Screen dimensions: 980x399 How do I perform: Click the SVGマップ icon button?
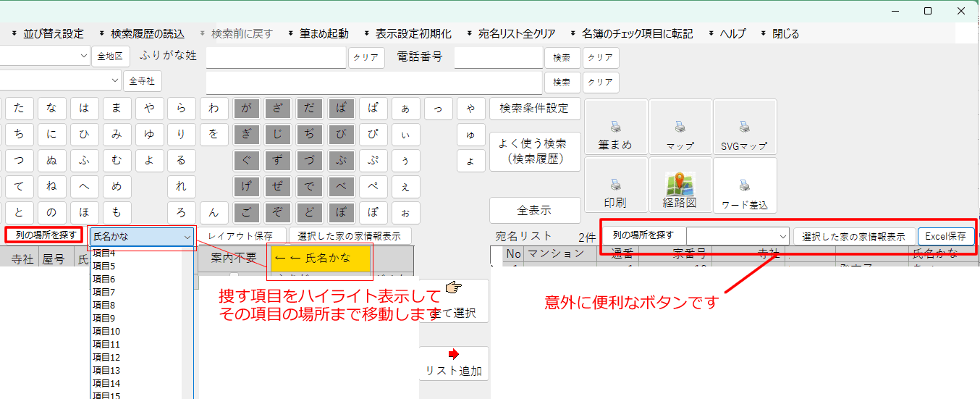pos(744,127)
